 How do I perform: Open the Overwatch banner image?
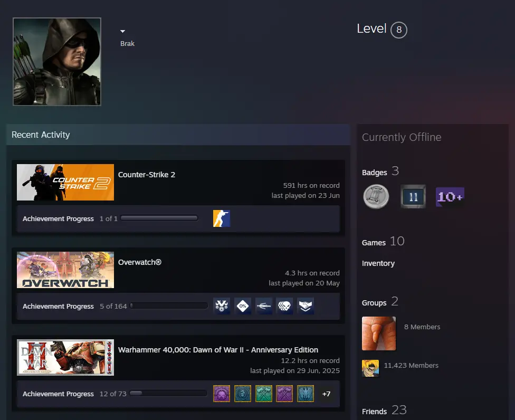pyautogui.click(x=65, y=270)
